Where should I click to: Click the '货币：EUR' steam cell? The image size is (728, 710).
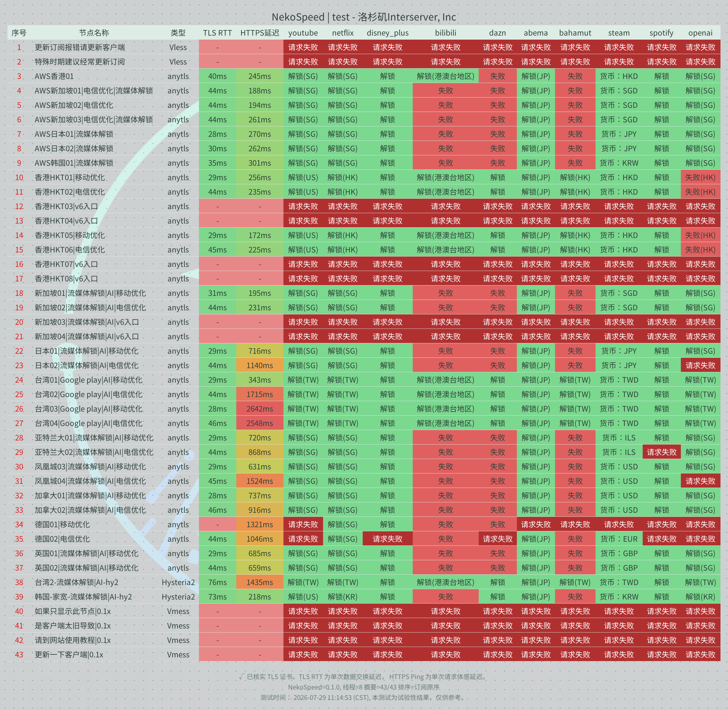(x=619, y=539)
